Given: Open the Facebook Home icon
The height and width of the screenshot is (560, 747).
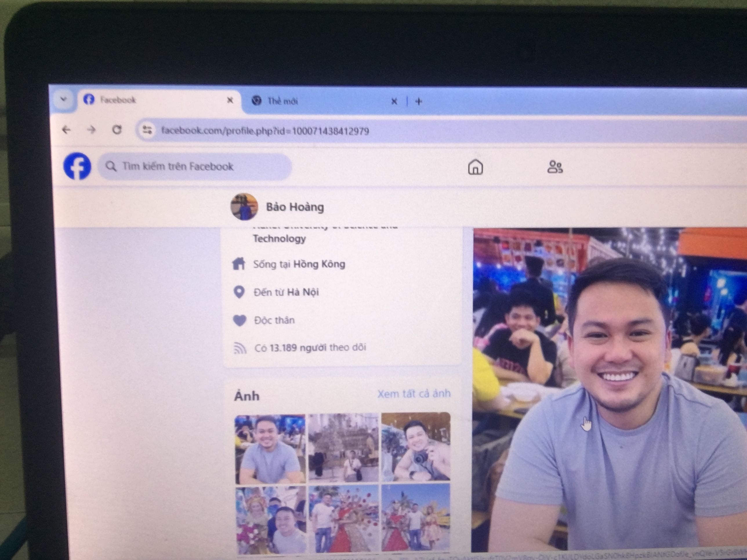Looking at the screenshot, I should [475, 167].
